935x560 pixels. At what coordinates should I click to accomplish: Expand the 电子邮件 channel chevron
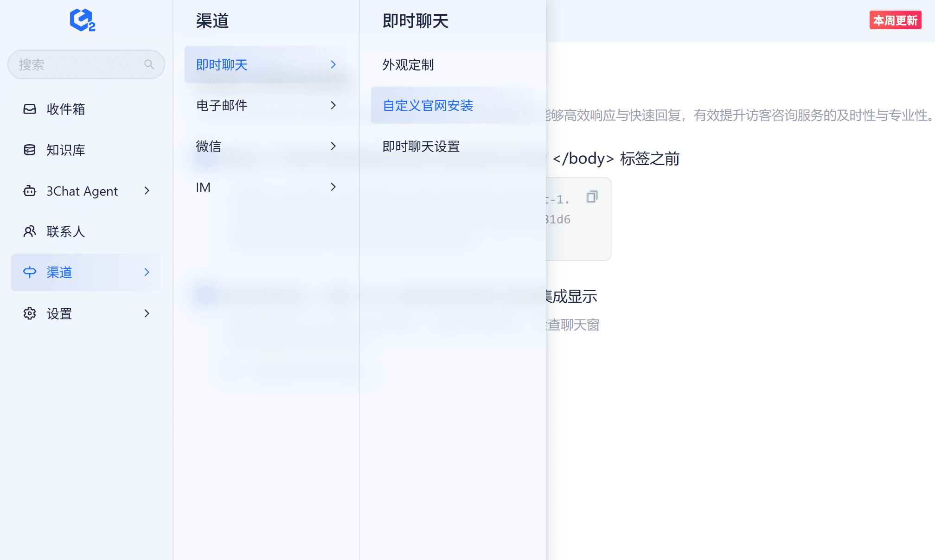pos(333,105)
